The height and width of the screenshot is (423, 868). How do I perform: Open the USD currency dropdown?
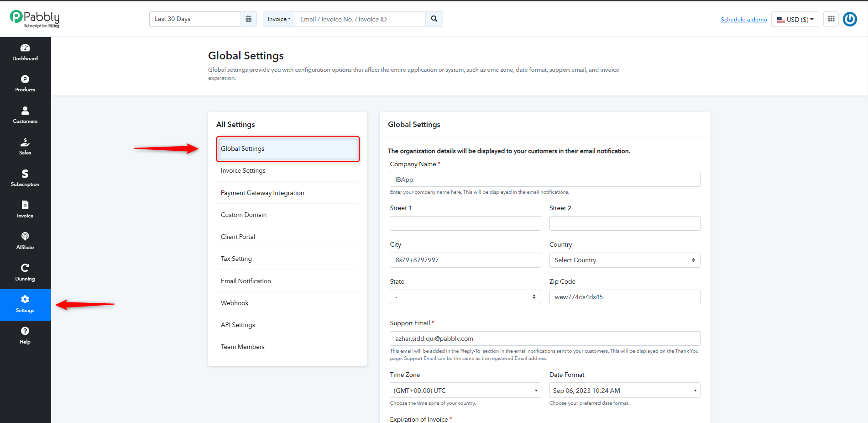[795, 19]
